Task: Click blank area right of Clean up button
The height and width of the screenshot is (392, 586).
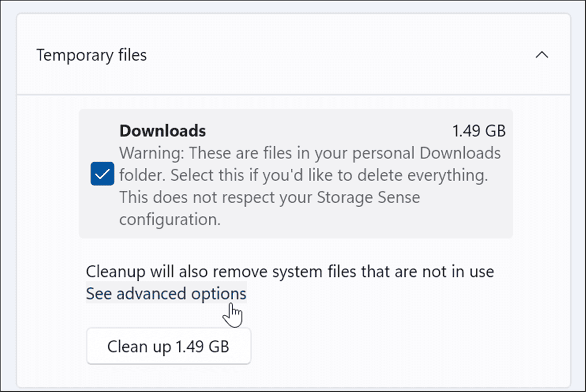Action: click(x=364, y=346)
